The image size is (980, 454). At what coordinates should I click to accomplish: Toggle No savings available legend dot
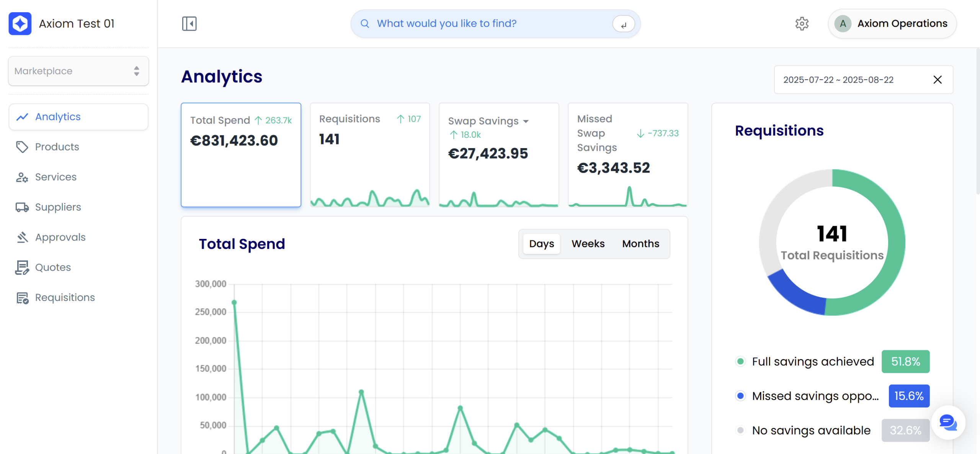click(x=740, y=430)
